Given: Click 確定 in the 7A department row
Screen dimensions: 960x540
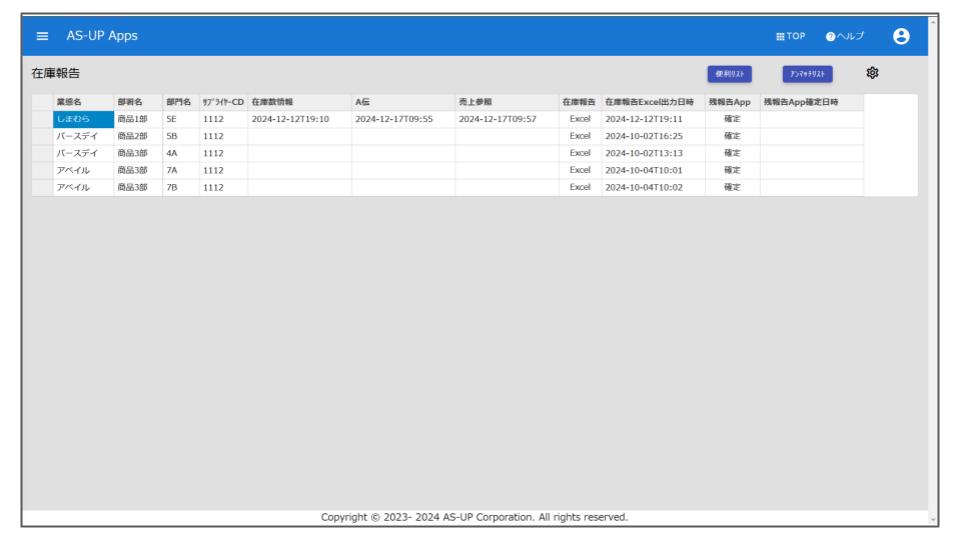Looking at the screenshot, I should (731, 170).
